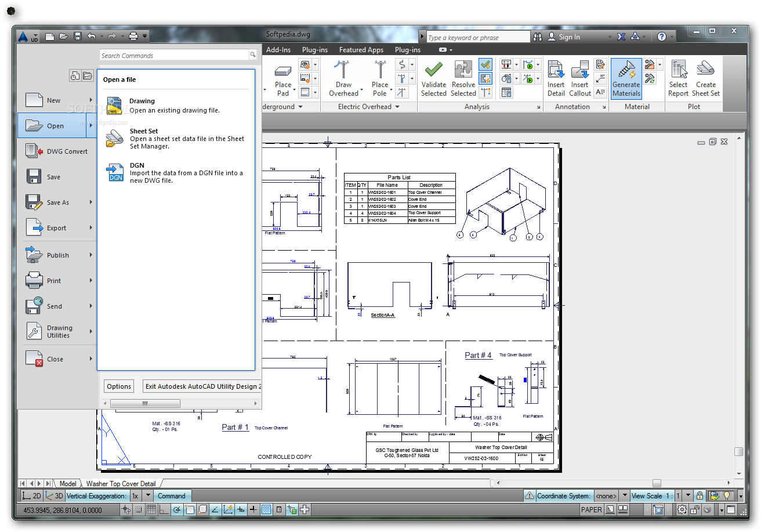Screen dimensions: 761x532
Task: Click the Quick View Layouts icon beside PAPER
Action: [x=610, y=510]
